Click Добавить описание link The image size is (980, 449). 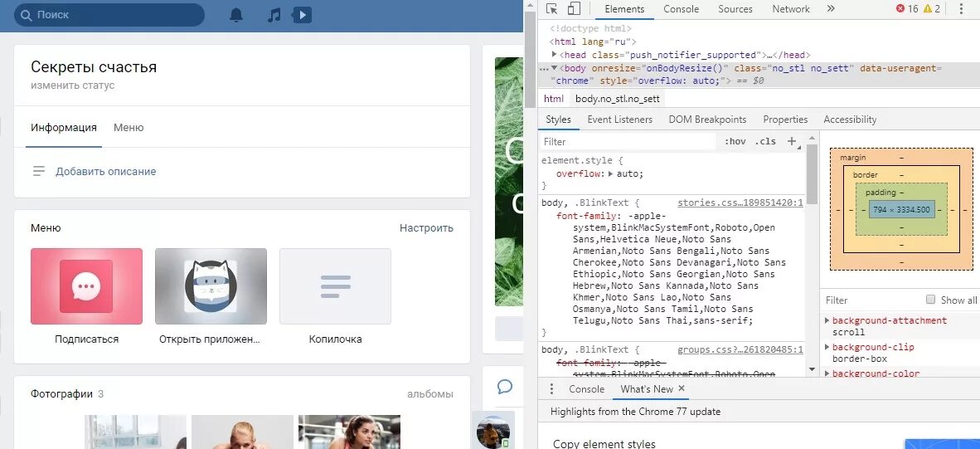coord(105,171)
